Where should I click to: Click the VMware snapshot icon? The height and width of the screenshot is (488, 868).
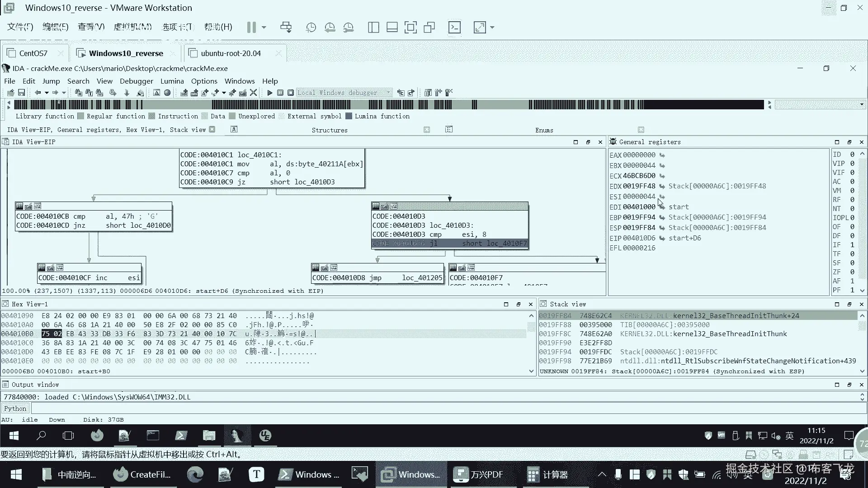[x=311, y=28]
